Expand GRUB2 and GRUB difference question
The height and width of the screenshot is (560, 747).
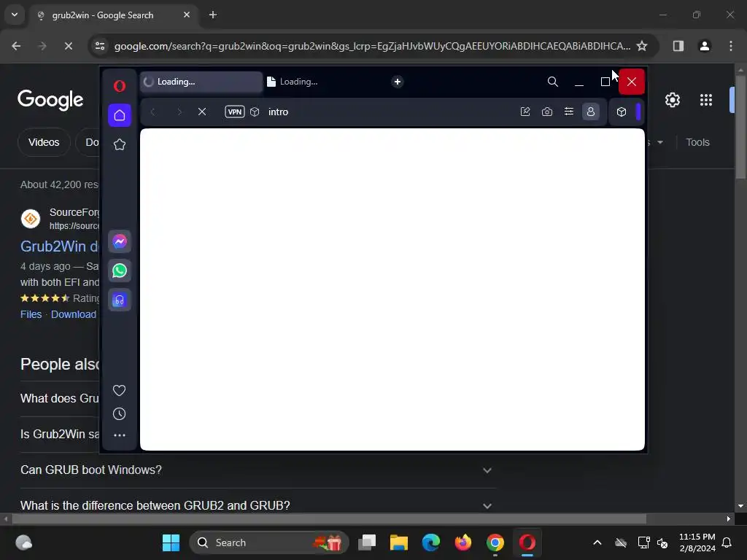tap(258, 505)
